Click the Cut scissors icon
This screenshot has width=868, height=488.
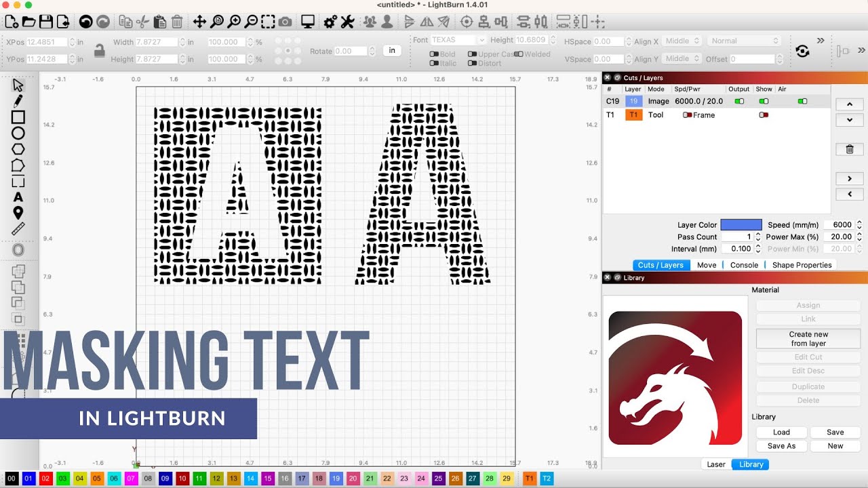[142, 22]
